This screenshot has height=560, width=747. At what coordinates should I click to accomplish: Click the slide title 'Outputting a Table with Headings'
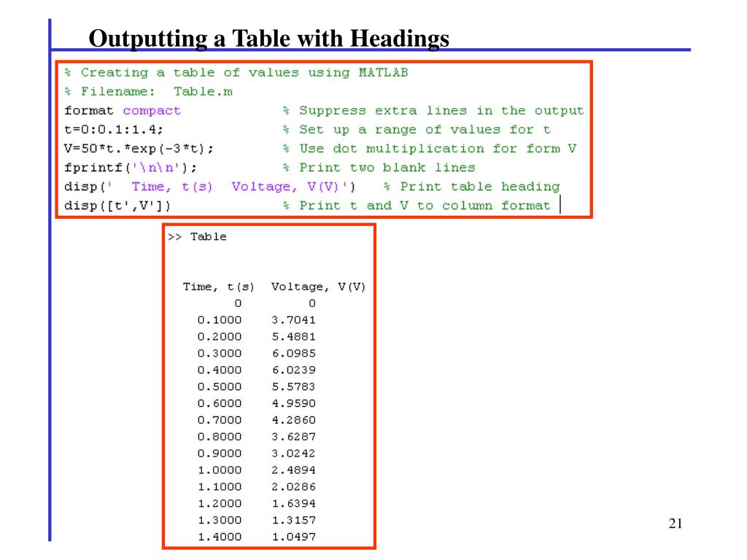pos(268,39)
